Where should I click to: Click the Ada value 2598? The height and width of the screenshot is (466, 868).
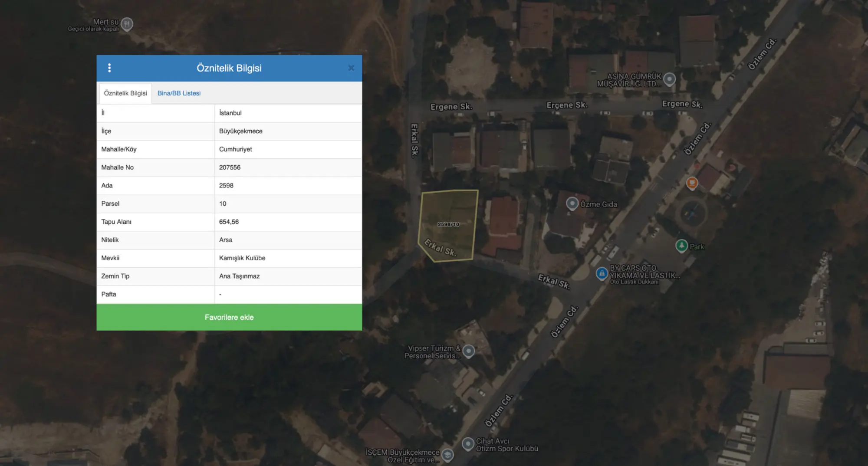tap(288, 186)
